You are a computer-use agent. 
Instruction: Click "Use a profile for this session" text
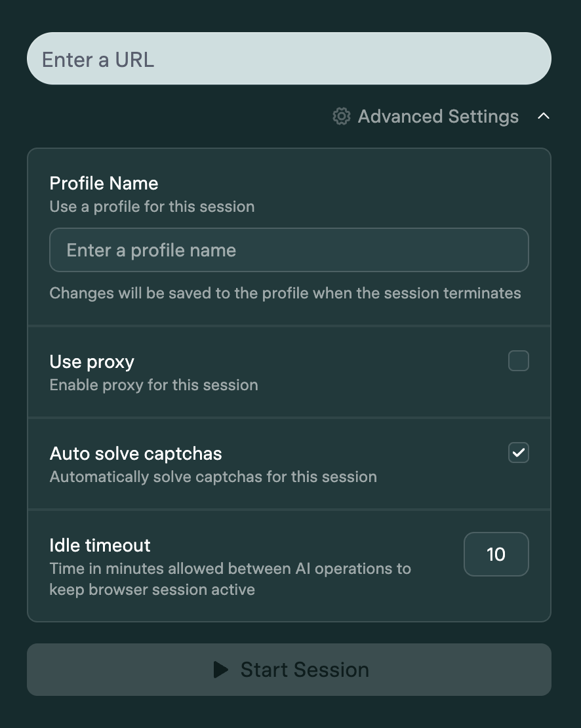pyautogui.click(x=152, y=207)
